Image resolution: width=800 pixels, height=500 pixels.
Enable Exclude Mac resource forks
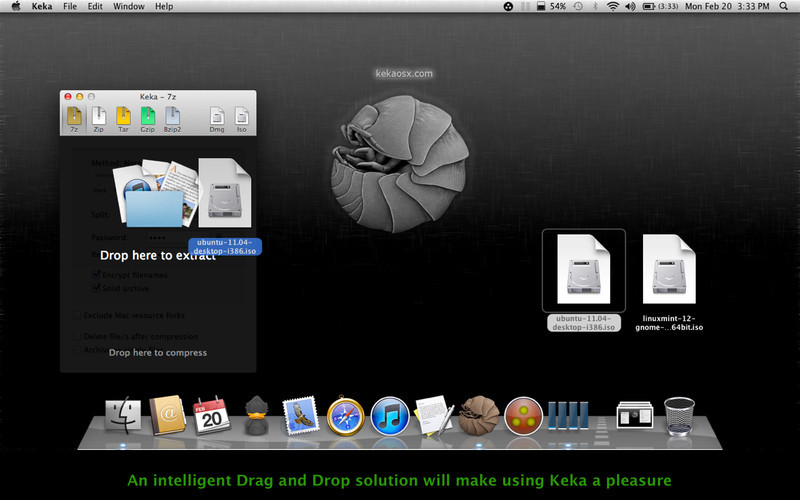coord(77,315)
